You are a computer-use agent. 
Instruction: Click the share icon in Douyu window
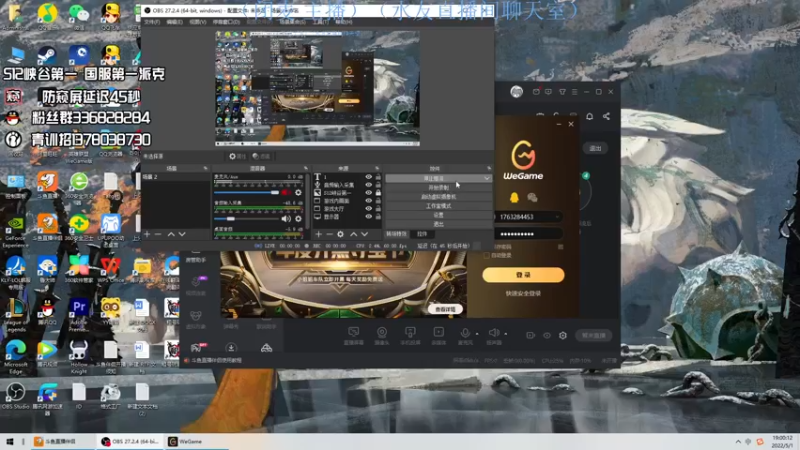click(606, 116)
